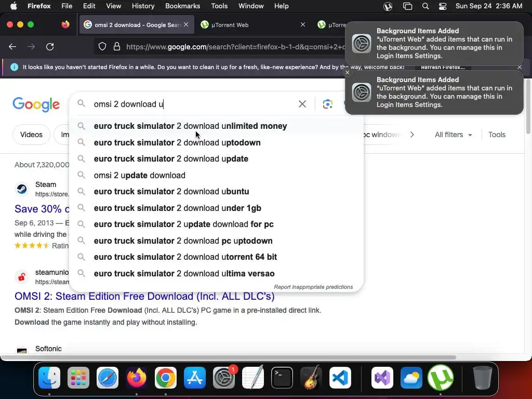Open Visual Studio Code from the Dock

point(340,378)
